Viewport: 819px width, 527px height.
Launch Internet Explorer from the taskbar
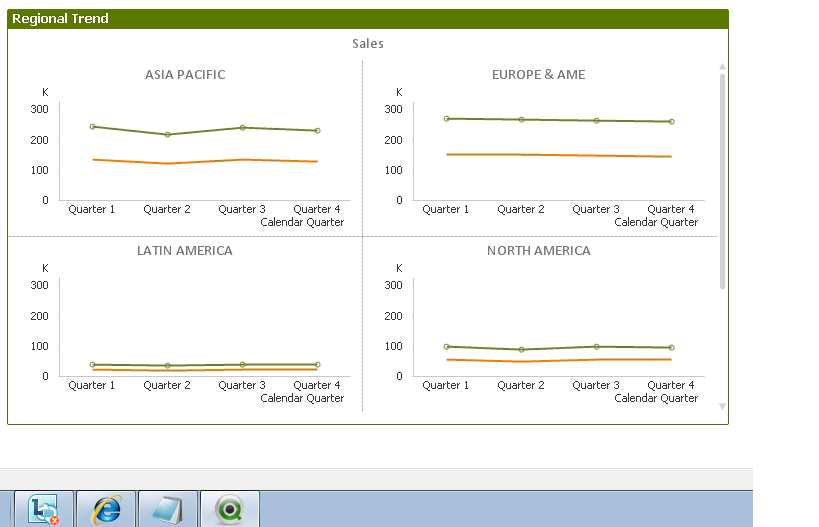coord(106,509)
